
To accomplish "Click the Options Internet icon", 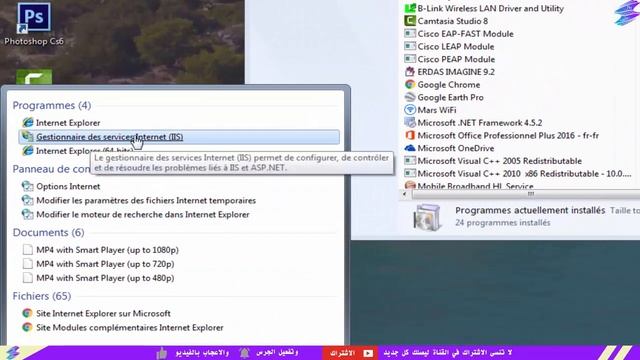I will click(x=28, y=186).
